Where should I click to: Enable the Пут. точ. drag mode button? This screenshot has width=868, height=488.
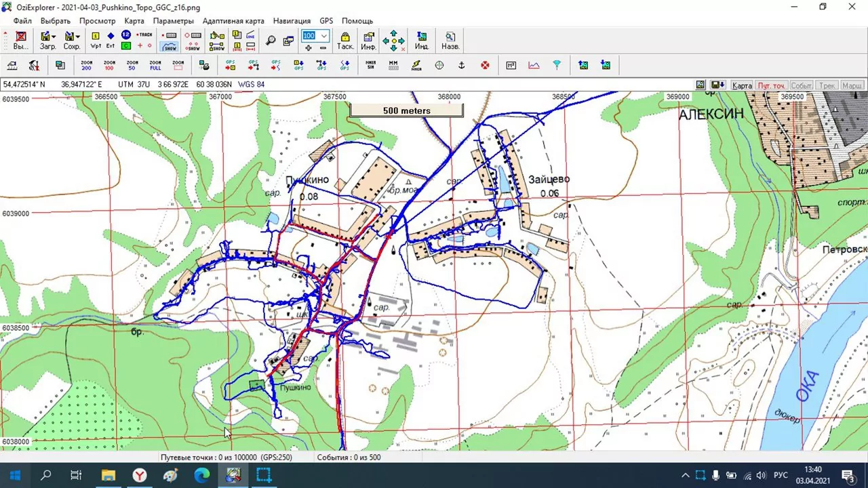771,85
